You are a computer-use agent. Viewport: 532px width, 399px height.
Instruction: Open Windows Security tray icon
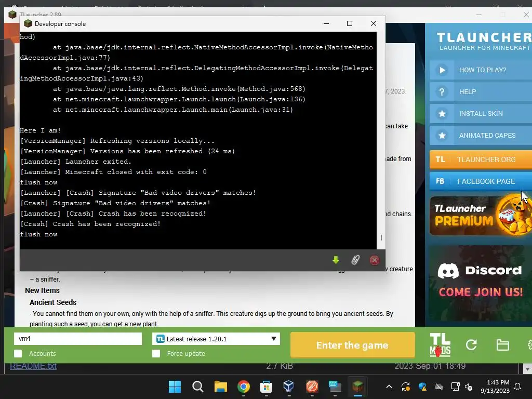[422, 387]
